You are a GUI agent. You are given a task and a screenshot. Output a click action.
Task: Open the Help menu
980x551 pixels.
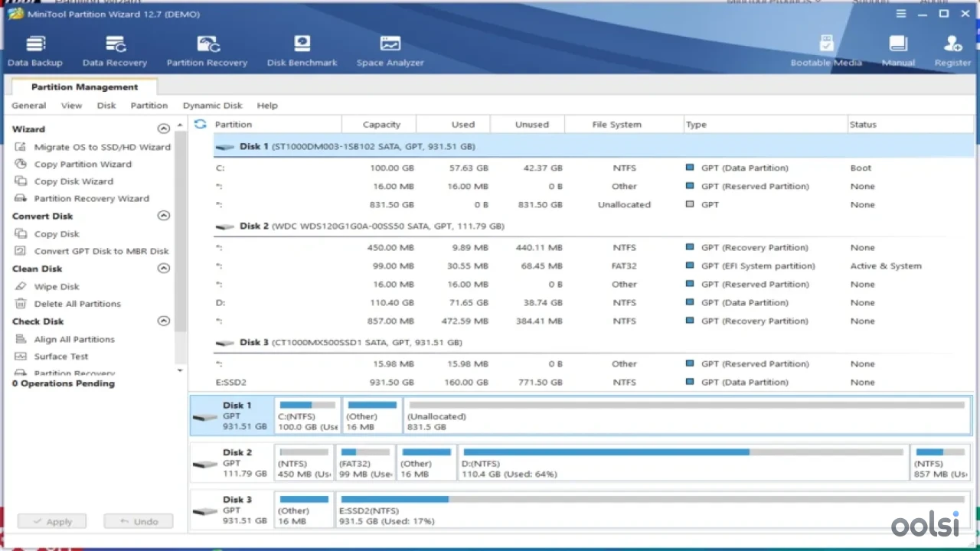267,106
